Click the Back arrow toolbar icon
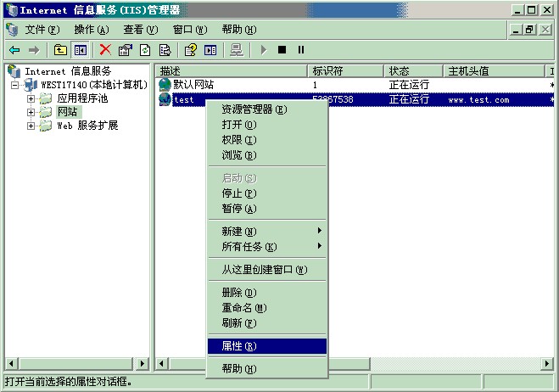Image resolution: width=559 pixels, height=392 pixels. [x=14, y=50]
